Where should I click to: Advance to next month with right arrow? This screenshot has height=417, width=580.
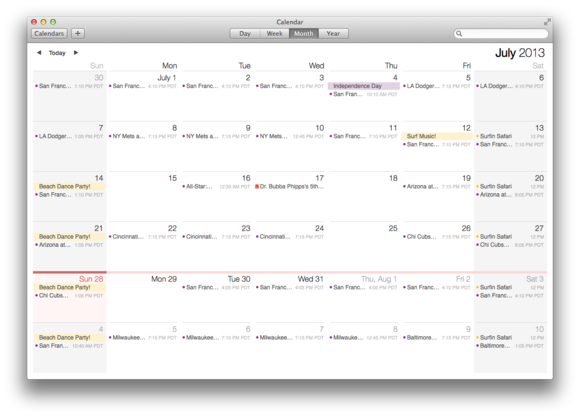tap(76, 53)
